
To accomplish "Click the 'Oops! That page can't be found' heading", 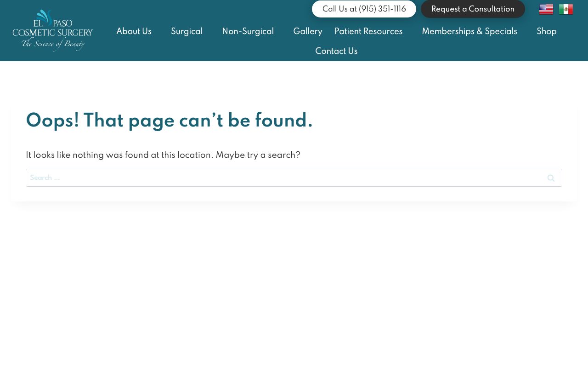I will tap(169, 121).
